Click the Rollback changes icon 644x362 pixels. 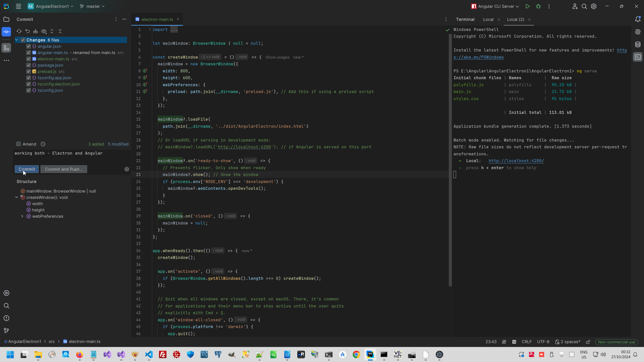pos(27,31)
